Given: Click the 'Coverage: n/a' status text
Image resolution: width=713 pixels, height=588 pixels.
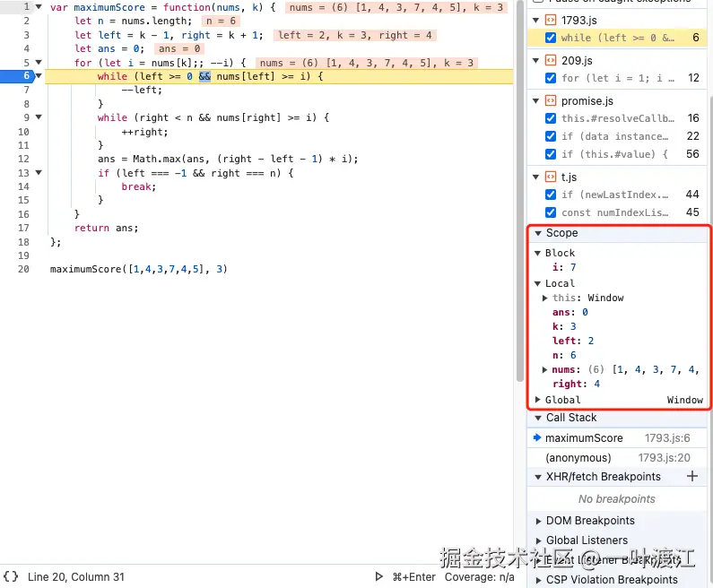Looking at the screenshot, I should coord(479,577).
